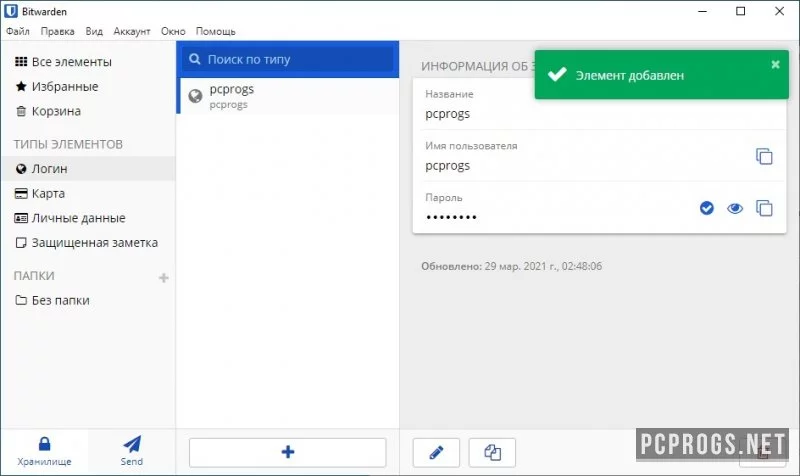Image resolution: width=800 pixels, height=476 pixels.
Task: Click the lock icon above Хранилище
Action: [x=44, y=443]
